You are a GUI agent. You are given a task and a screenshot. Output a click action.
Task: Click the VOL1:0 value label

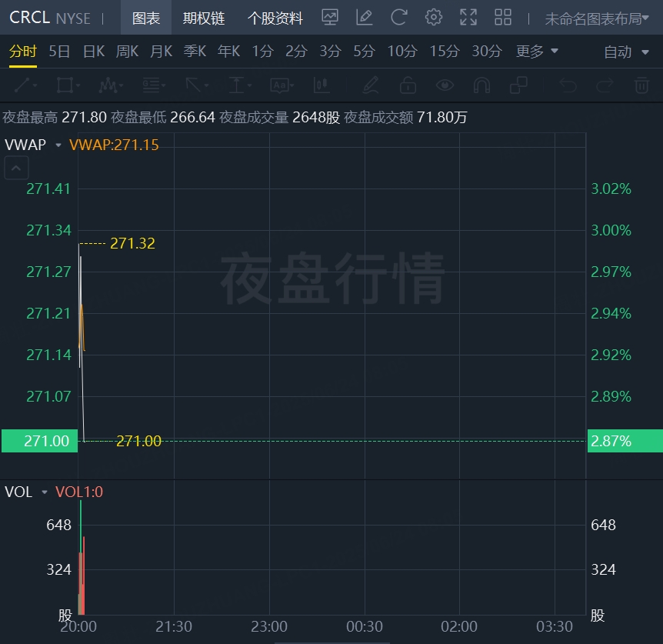(x=79, y=492)
